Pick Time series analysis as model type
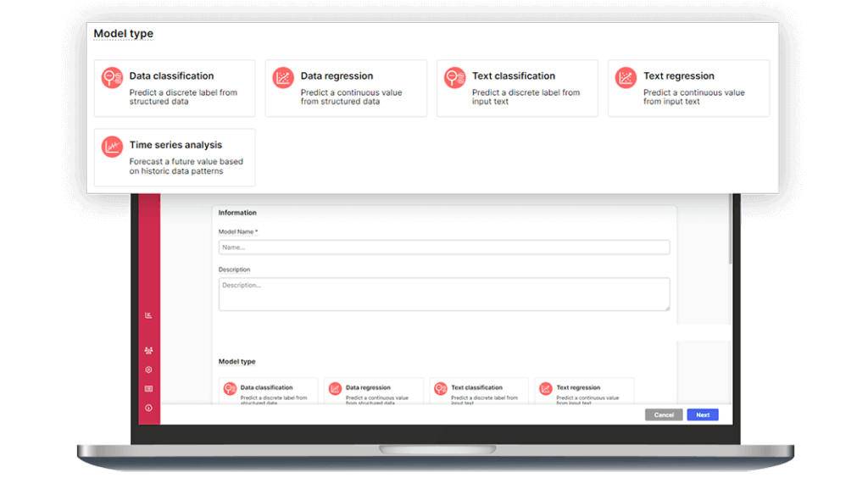The width and height of the screenshot is (868, 489). 174,157
